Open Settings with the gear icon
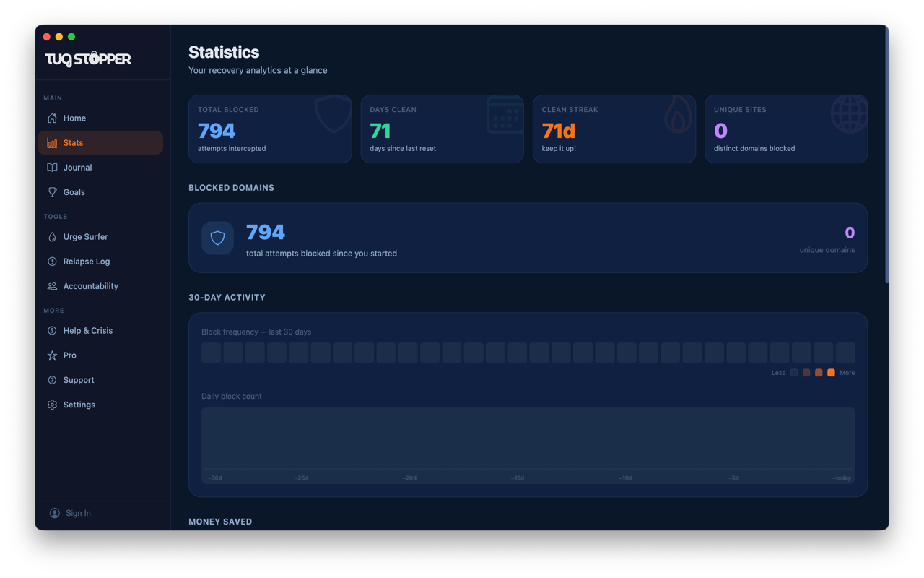The height and width of the screenshot is (578, 924). (x=52, y=405)
